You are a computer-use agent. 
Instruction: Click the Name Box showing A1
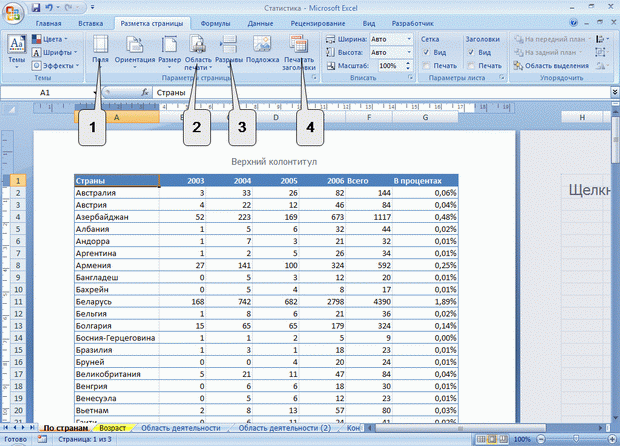pyautogui.click(x=47, y=93)
